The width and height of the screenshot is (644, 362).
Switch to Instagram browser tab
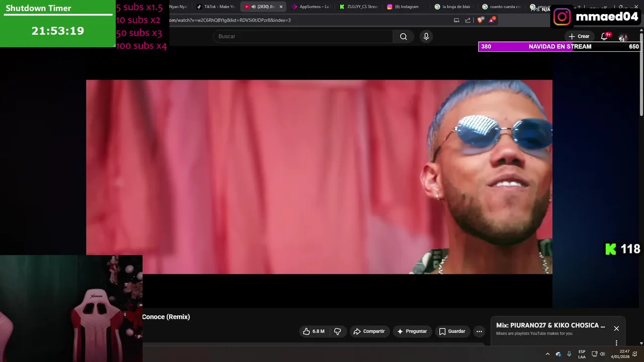pos(406,7)
